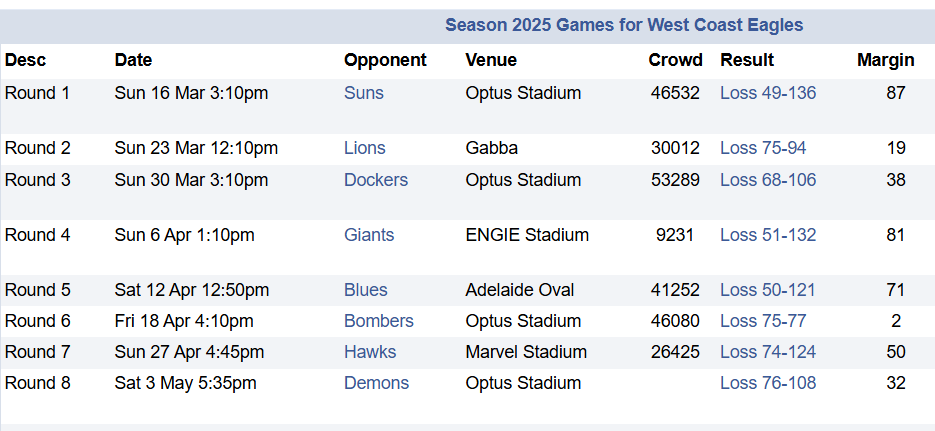The height and width of the screenshot is (431, 935).
Task: View the Loss 74-124 match result
Action: click(x=768, y=352)
